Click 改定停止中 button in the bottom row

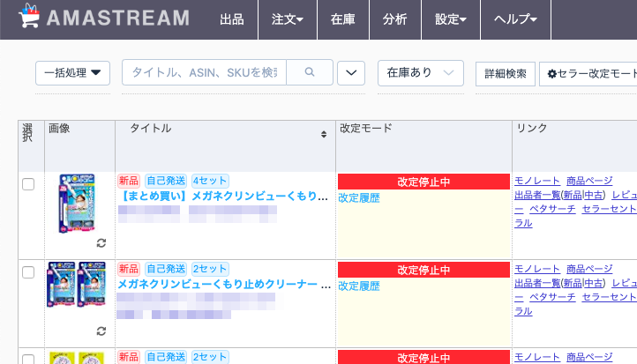coord(423,357)
